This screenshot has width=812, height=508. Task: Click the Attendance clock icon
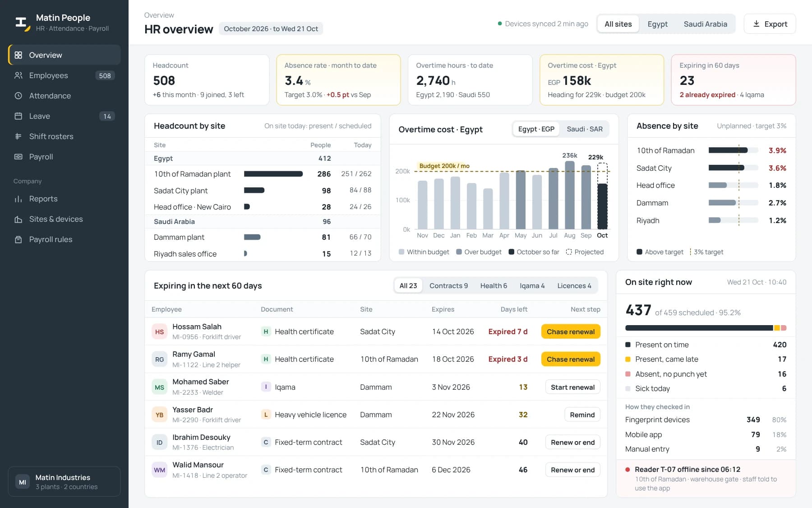click(18, 96)
